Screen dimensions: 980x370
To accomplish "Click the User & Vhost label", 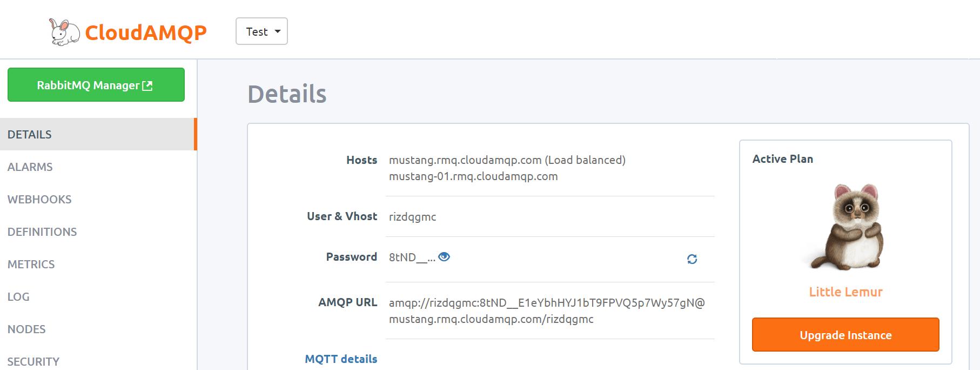I will [342, 216].
